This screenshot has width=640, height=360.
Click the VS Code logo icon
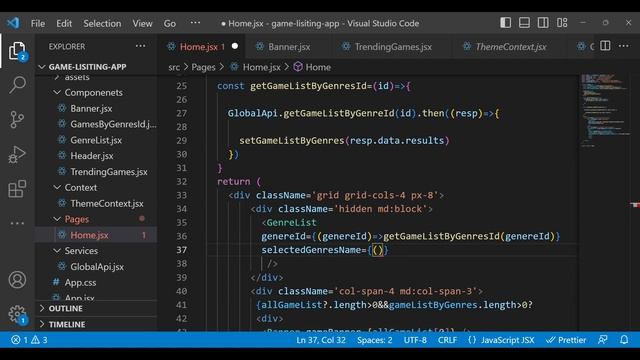pyautogui.click(x=13, y=23)
